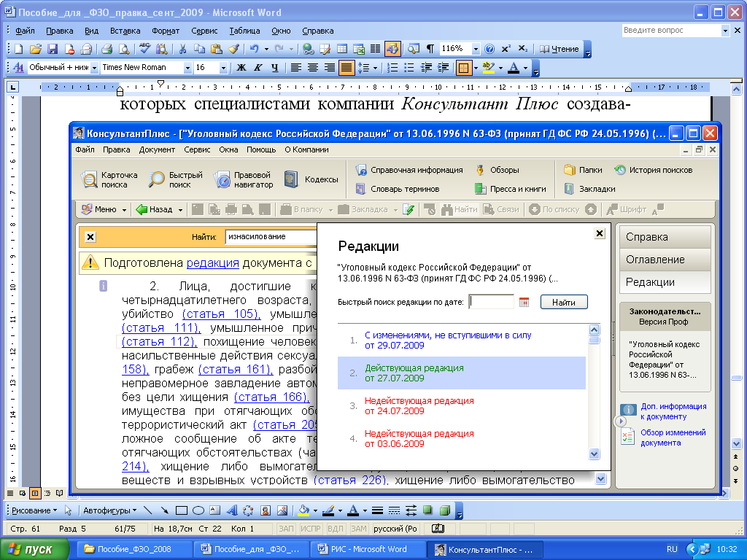Click the Найти button in Редакции dialog
Viewport: 747px width, 560px height.
tap(564, 303)
